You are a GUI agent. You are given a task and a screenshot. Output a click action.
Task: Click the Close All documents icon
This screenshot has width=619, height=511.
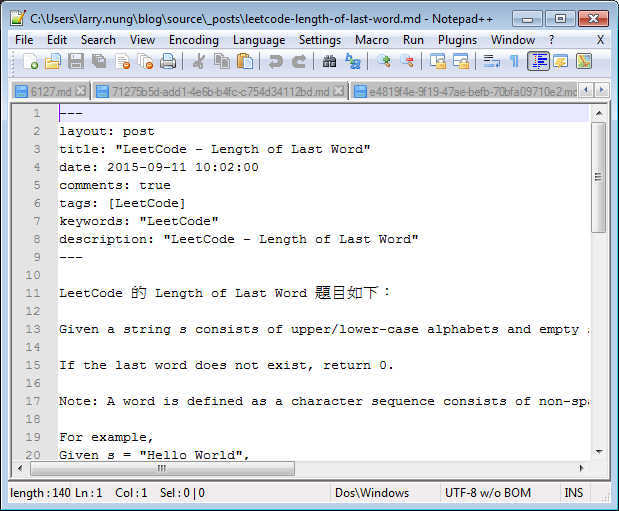[145, 62]
